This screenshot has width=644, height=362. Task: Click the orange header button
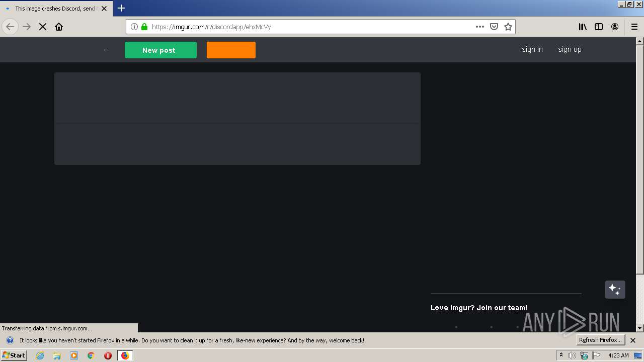(x=231, y=50)
